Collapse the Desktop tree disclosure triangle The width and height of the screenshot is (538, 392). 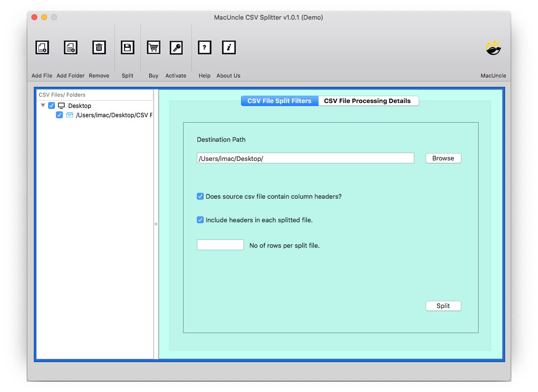tap(43, 105)
